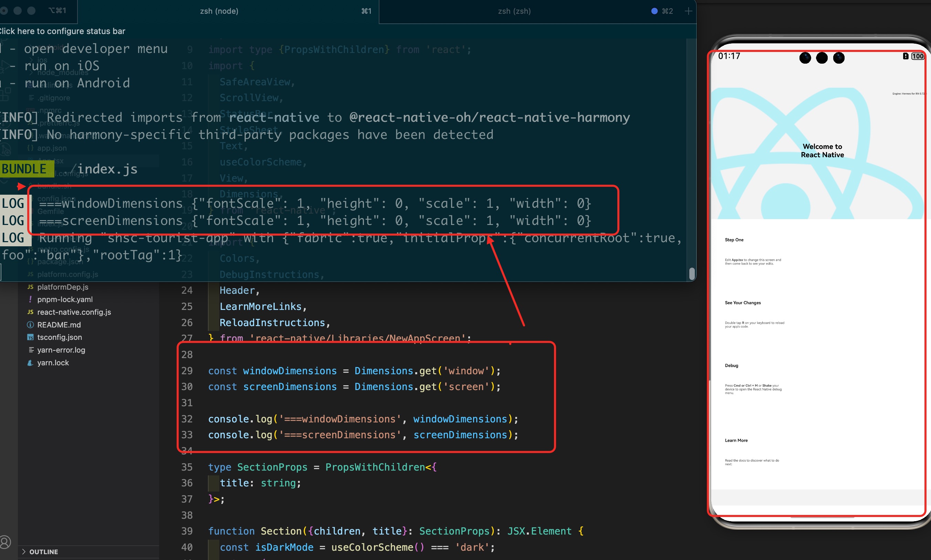
Task: Click the pnpm-lock.yaml exclamation icon
Action: [x=30, y=299]
